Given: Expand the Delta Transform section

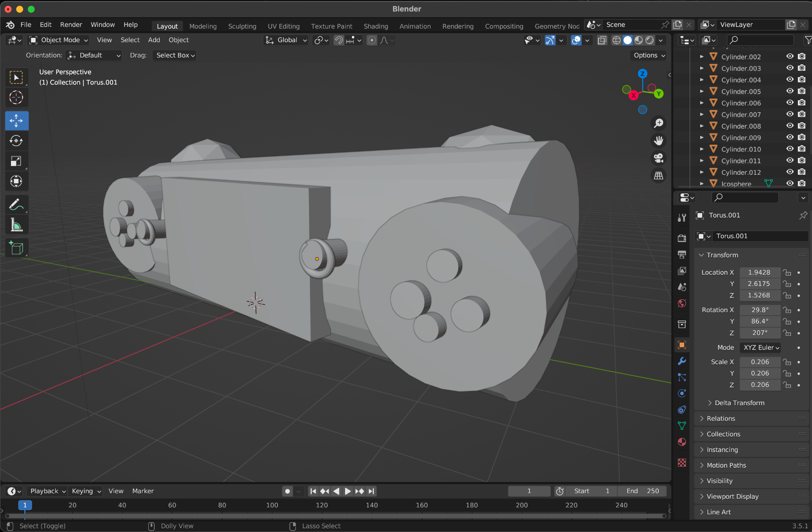Looking at the screenshot, I should pos(739,403).
